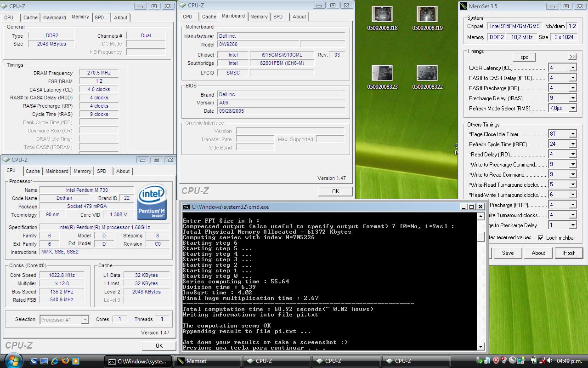
Task: Open the Windows Start orb
Action: [13, 360]
